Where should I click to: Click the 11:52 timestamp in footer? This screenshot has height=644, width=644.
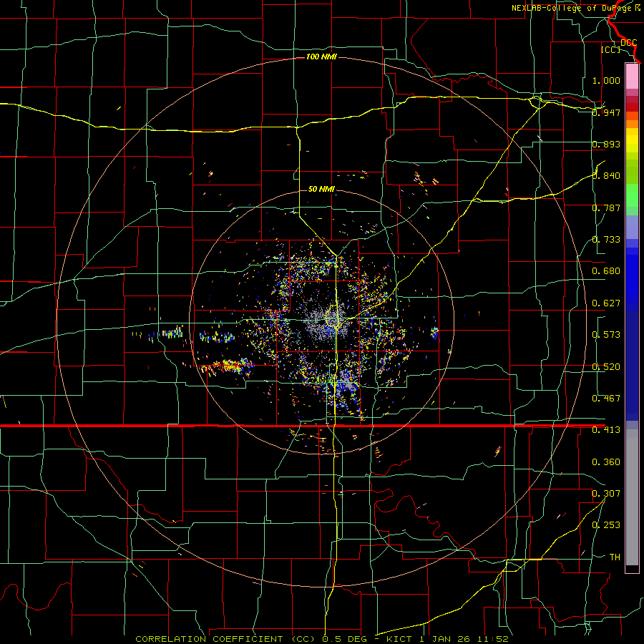tap(493, 639)
